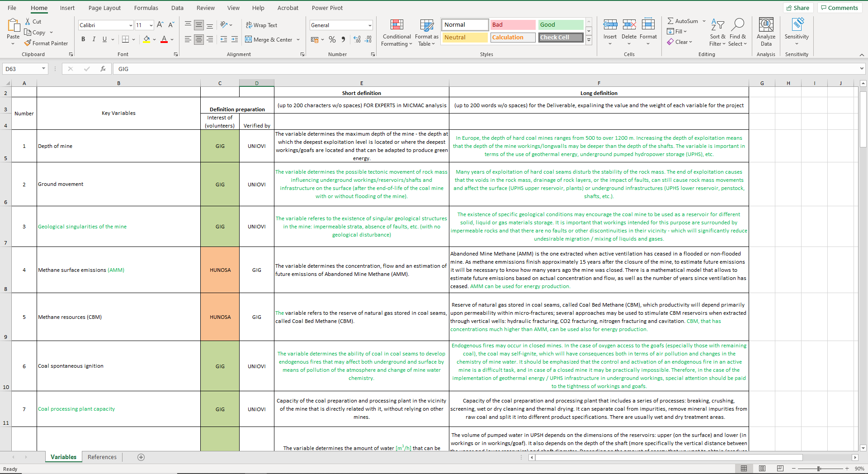Open the File menu
The width and height of the screenshot is (868, 474).
click(12, 8)
